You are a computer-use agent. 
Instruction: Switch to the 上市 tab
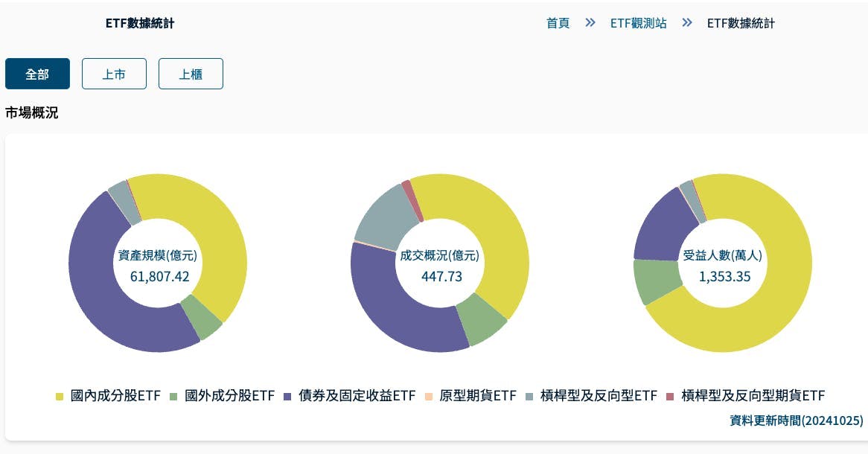tap(114, 74)
